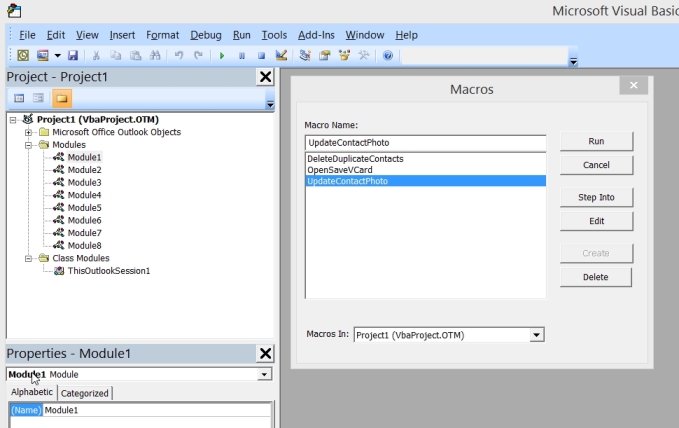679x428 pixels.
Task: Open the View menu
Action: (87, 35)
